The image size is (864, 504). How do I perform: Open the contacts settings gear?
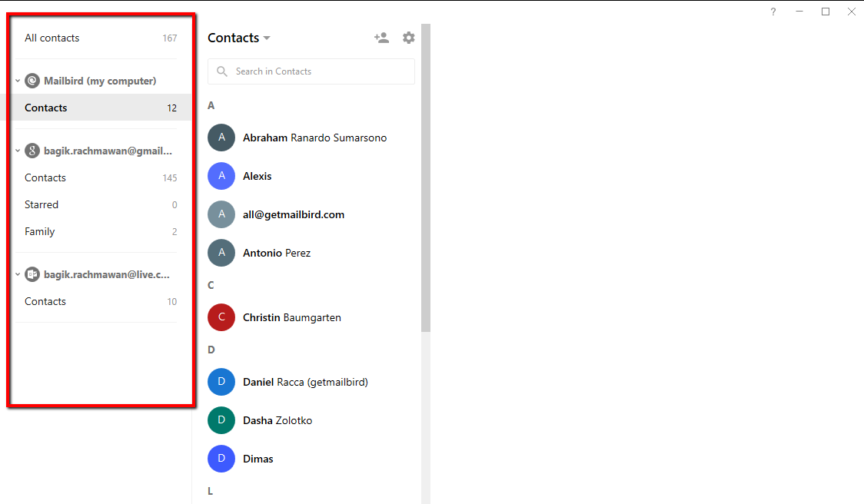tap(408, 38)
